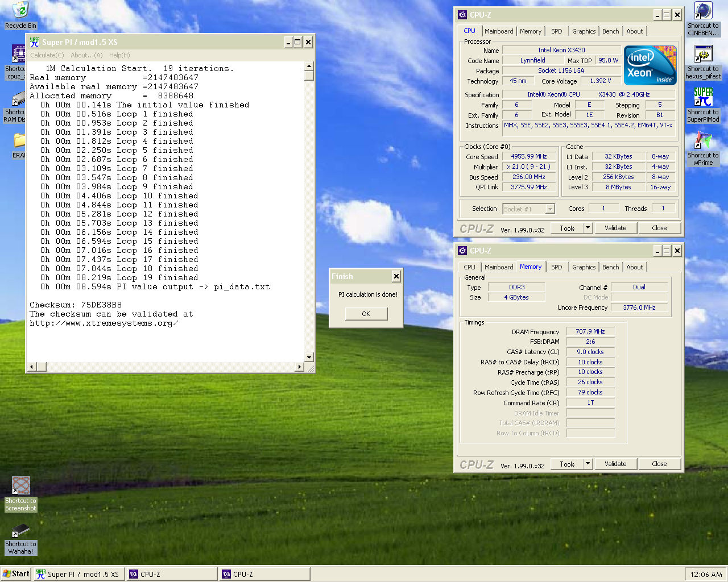Select Mainboard tab in lower CPU-Z window

coord(499,267)
